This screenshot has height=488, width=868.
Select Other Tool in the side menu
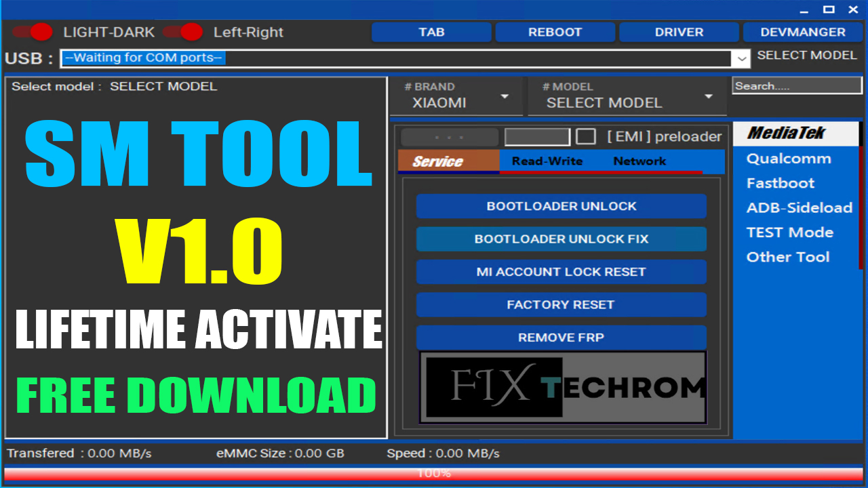tap(788, 257)
